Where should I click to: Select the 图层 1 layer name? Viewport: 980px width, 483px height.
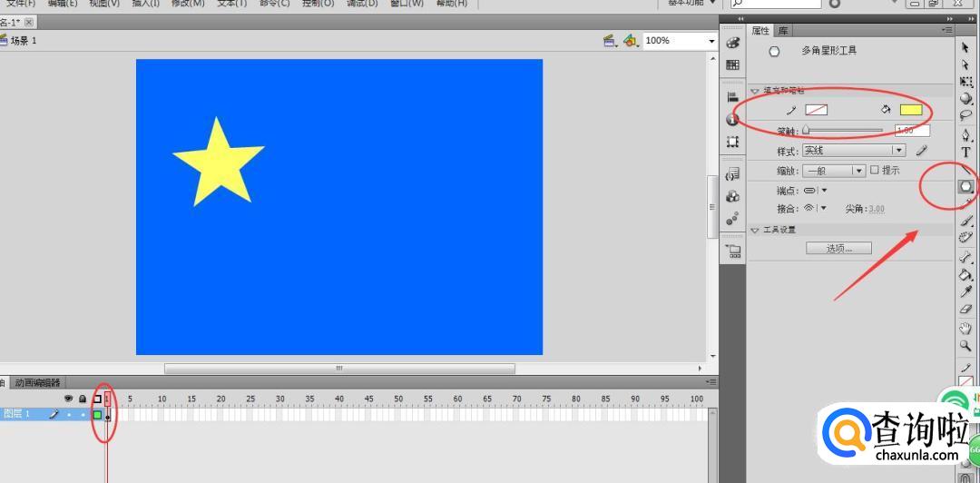pyautogui.click(x=17, y=414)
